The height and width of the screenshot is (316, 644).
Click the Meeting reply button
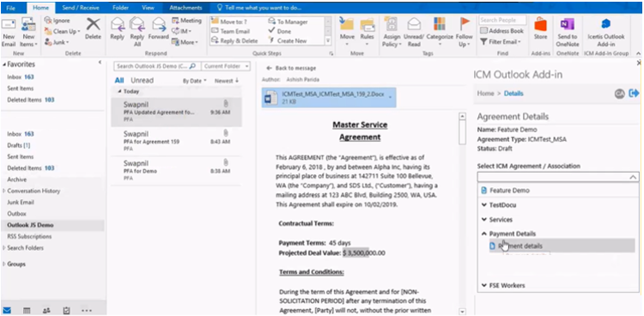[x=186, y=21]
